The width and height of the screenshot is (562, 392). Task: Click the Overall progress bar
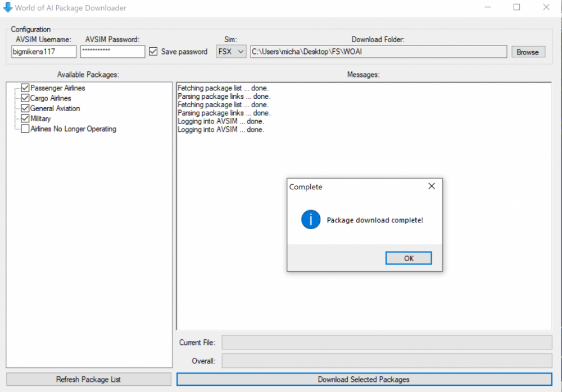pyautogui.click(x=387, y=361)
